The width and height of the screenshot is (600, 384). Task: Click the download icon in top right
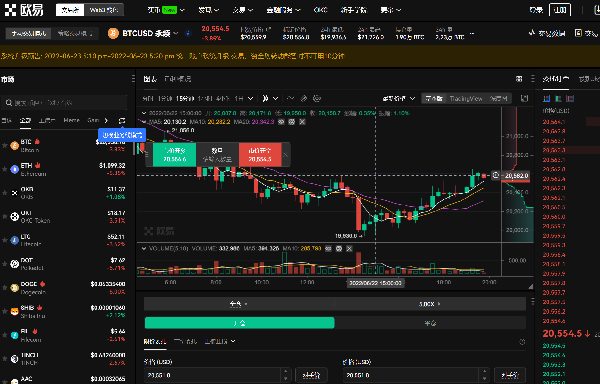(597, 10)
